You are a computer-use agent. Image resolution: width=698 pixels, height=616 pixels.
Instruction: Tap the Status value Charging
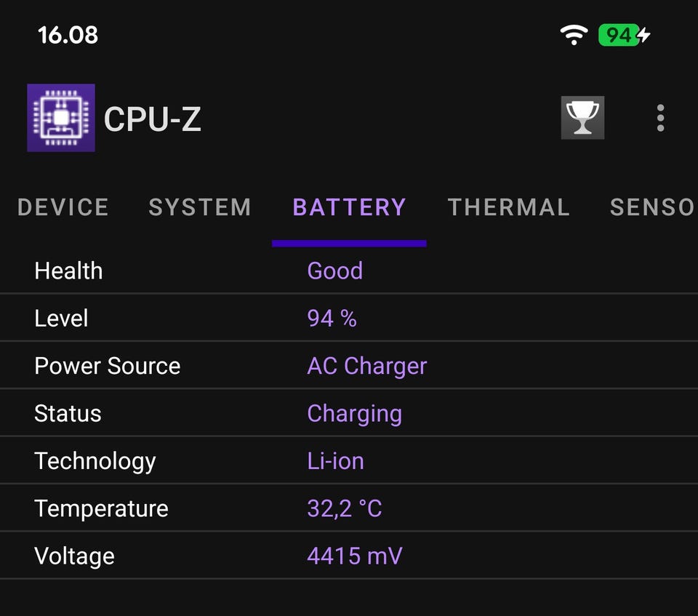pyautogui.click(x=354, y=414)
